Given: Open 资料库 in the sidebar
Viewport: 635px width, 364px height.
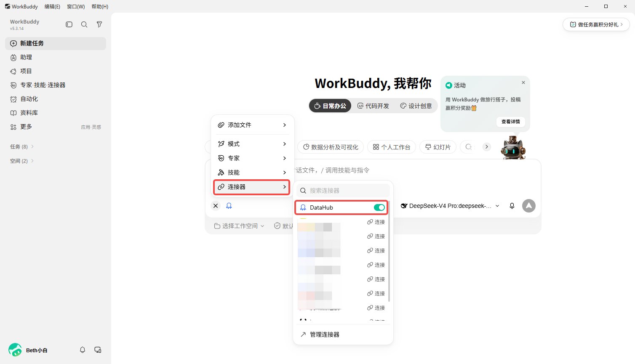Looking at the screenshot, I should [56, 113].
